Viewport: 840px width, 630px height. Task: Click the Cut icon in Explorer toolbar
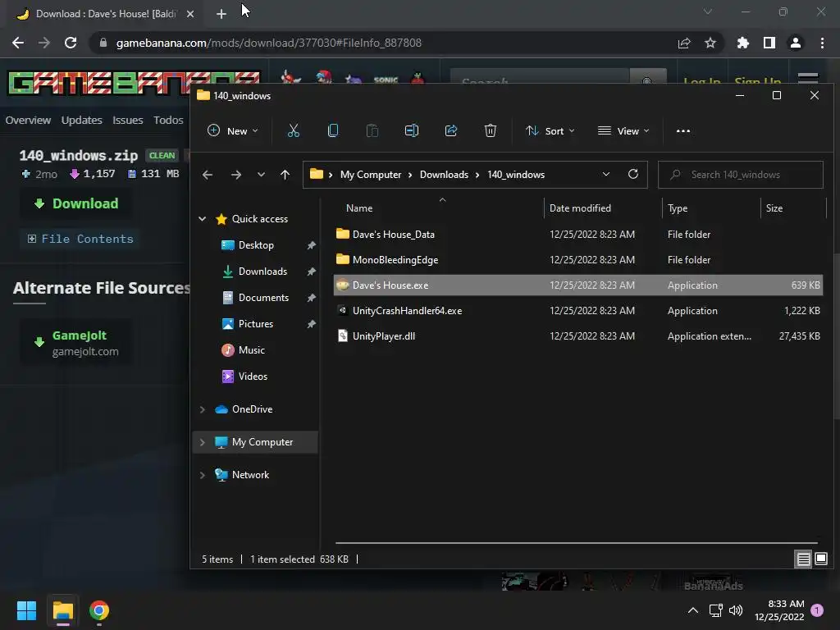(294, 130)
